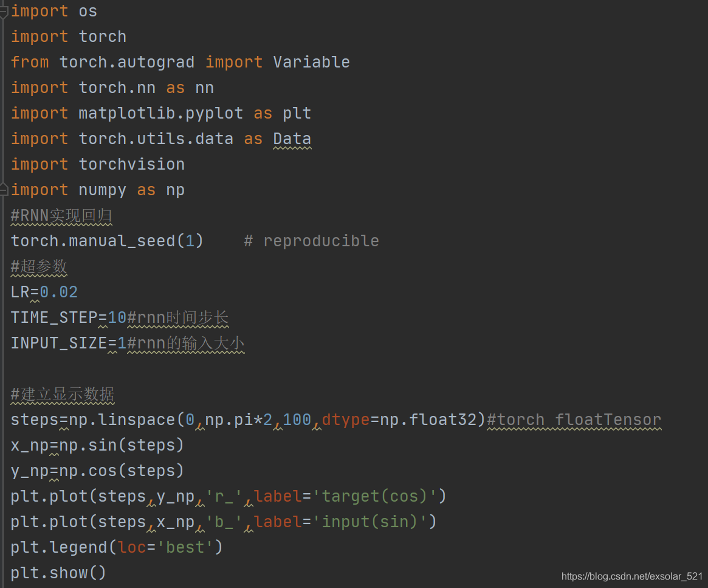Screen dimensions: 708x588
Task: Click 'x_np=np.sin(steps)' line
Action: [x=97, y=445]
